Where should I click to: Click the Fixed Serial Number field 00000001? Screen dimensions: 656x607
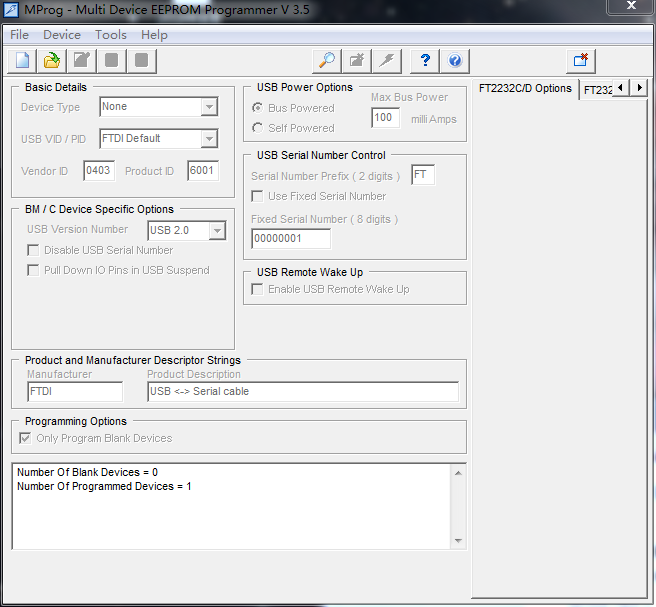click(x=291, y=238)
